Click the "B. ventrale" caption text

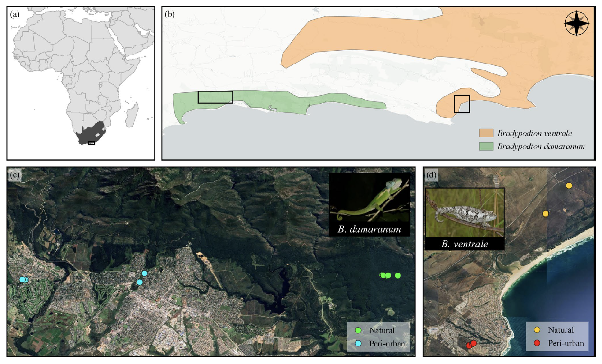pos(465,245)
